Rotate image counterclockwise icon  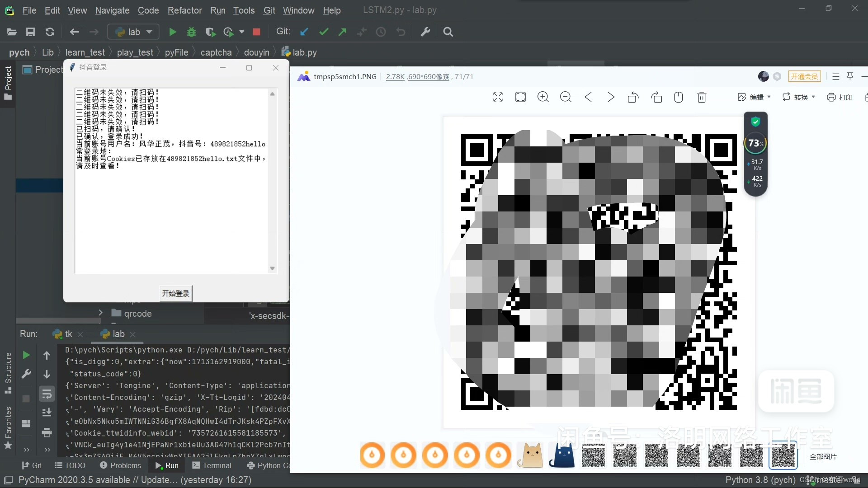click(x=633, y=97)
